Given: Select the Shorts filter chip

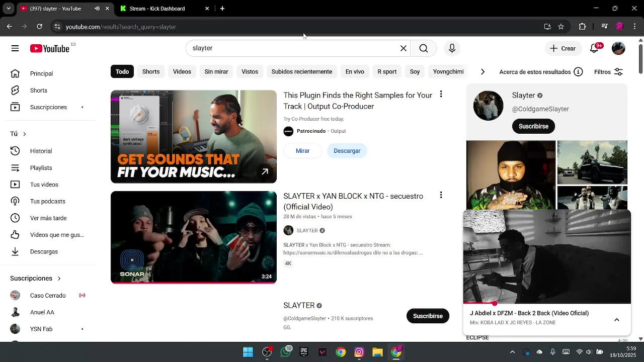Looking at the screenshot, I should point(151,71).
